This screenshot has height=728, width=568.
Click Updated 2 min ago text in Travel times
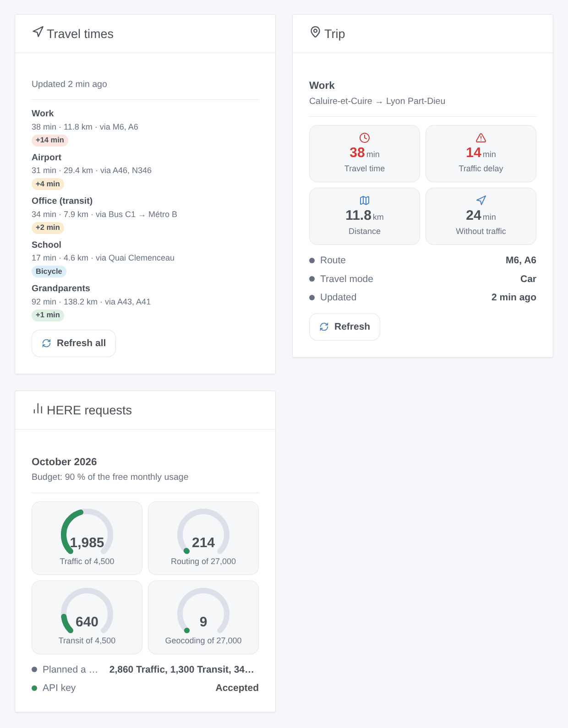click(x=69, y=84)
